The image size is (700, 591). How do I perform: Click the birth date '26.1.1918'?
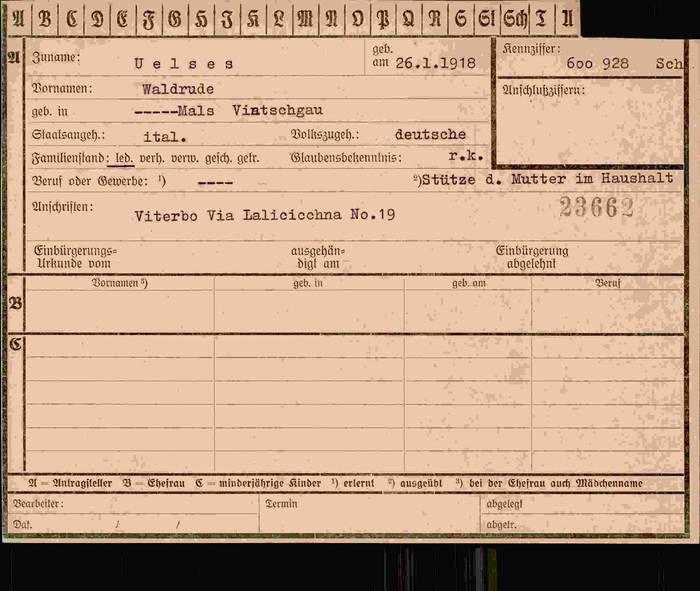pos(436,63)
